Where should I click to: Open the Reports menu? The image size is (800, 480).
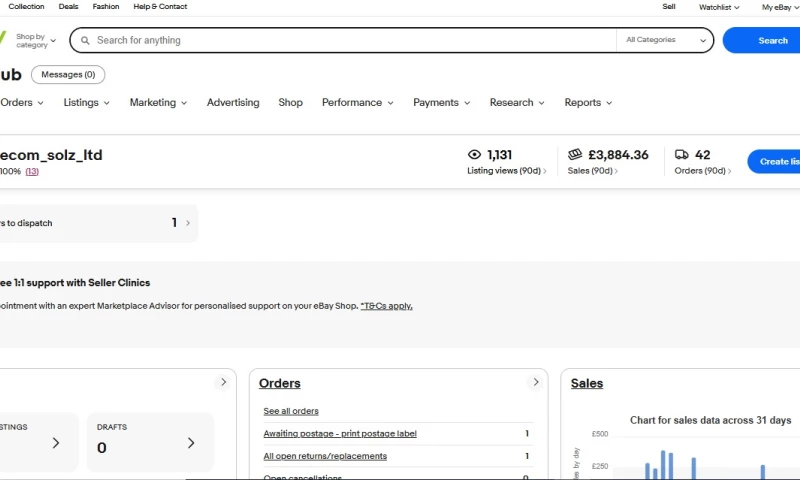tap(588, 103)
